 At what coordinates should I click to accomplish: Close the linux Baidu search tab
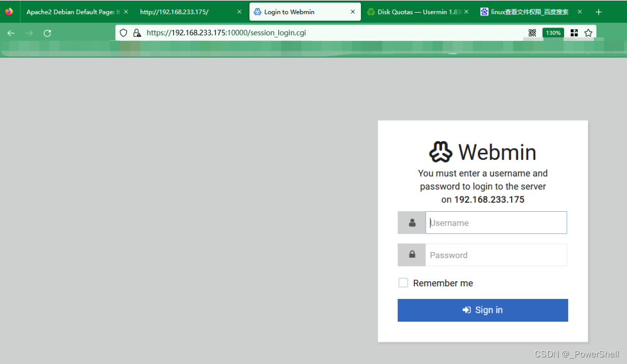coord(580,12)
